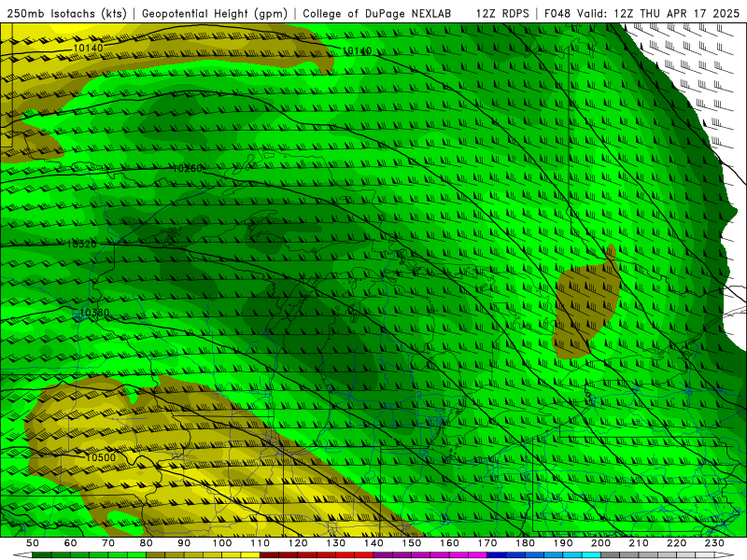Click the right arrow cap of the color bar
Image resolution: width=747 pixels, height=560 pixels.
coord(725,554)
